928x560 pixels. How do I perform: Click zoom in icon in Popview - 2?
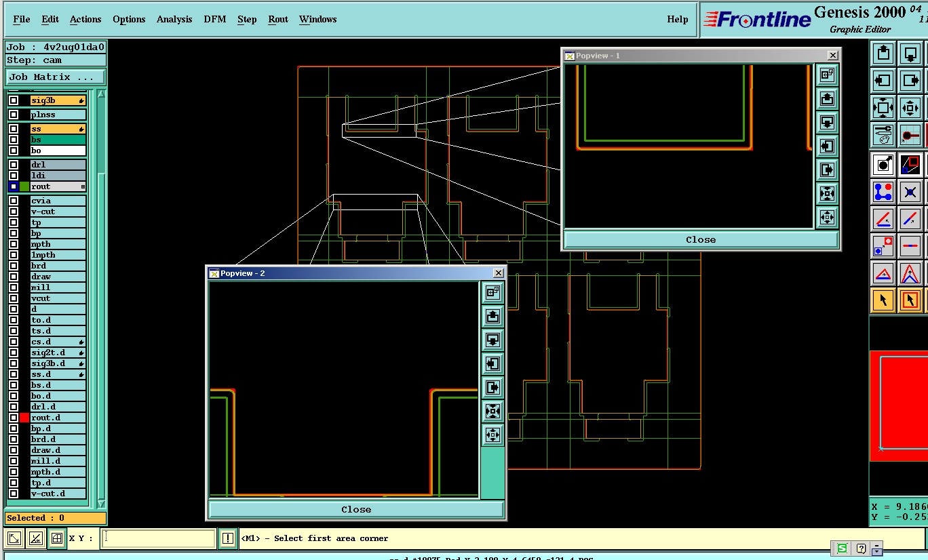pos(492,412)
